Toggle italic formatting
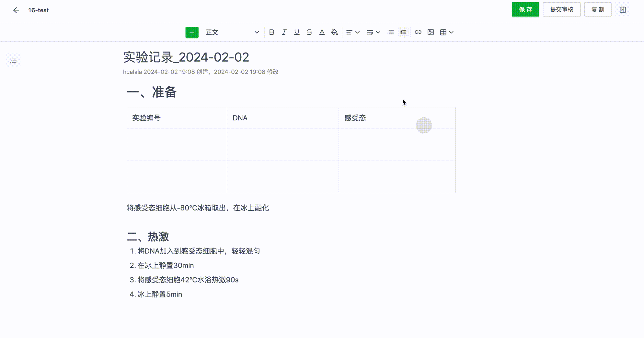 click(x=284, y=32)
